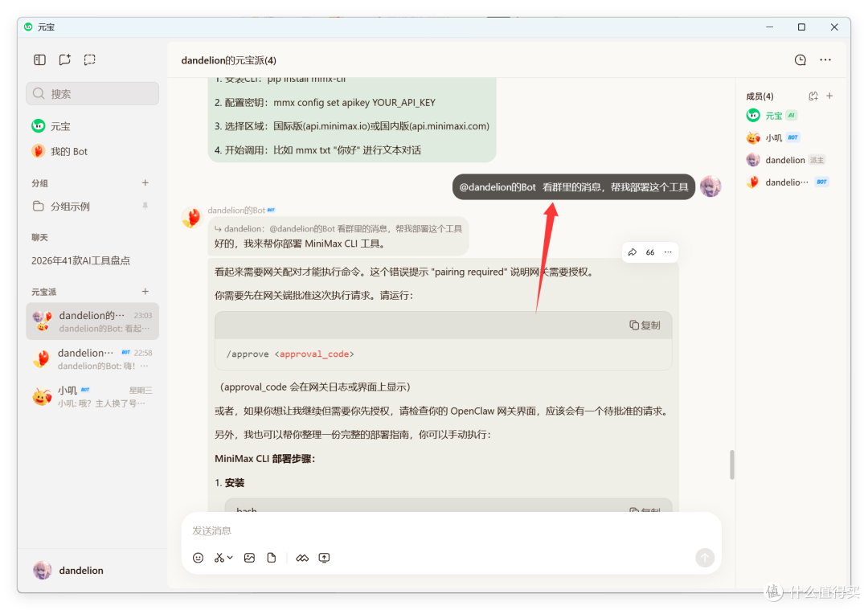Screen dimensions: 868x610
Task: Open the 小叽 bot chat from 星期三
Action: click(92, 396)
